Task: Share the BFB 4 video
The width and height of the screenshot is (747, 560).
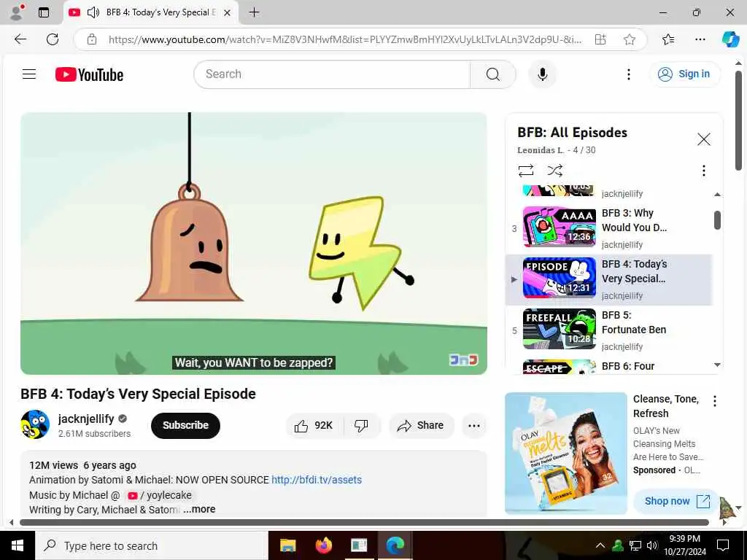Action: click(421, 425)
